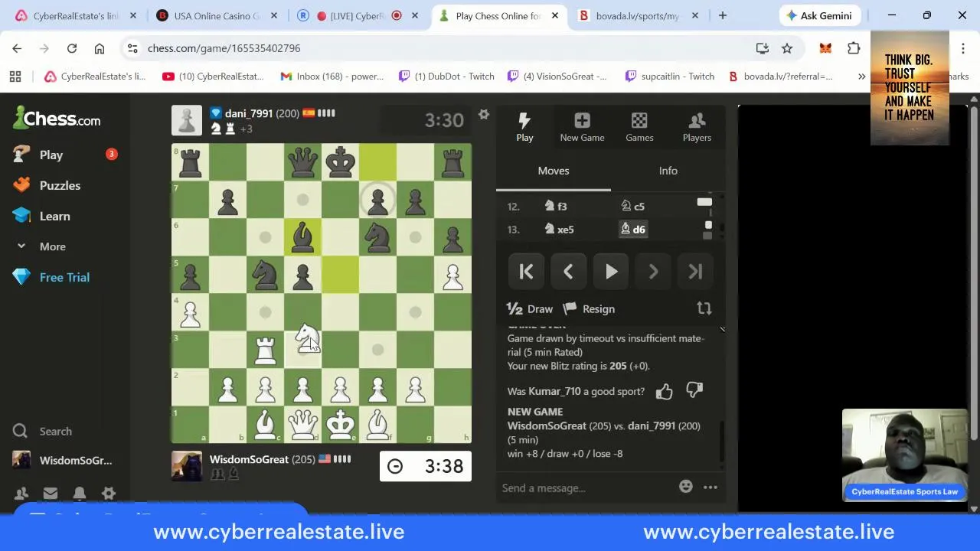Go to browser home page
This screenshot has height=551, width=980.
coord(100,48)
